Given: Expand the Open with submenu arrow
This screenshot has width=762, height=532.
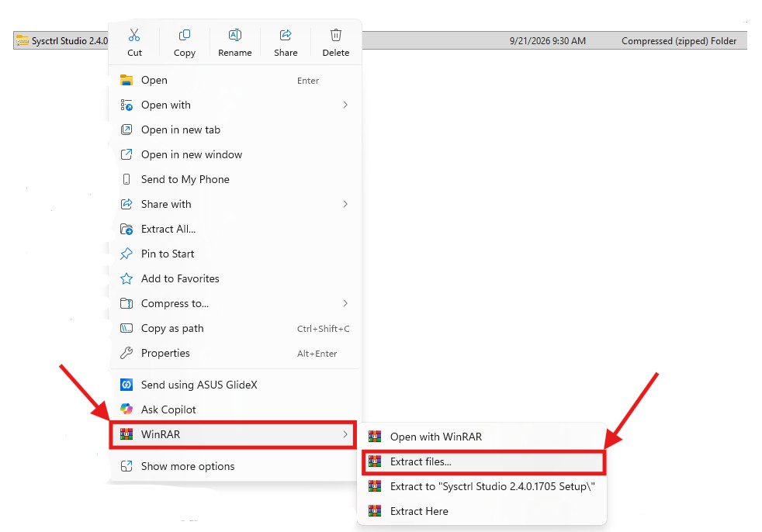Looking at the screenshot, I should pyautogui.click(x=345, y=105).
